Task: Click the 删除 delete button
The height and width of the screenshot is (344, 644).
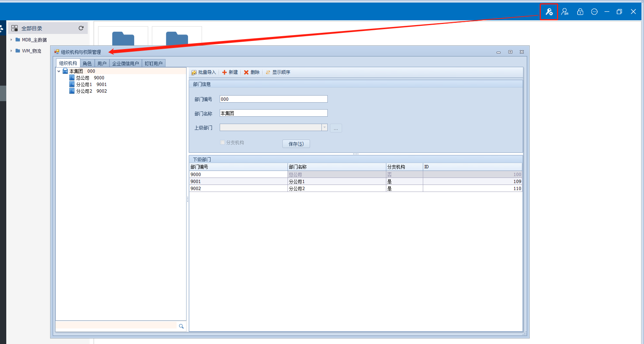Action: pyautogui.click(x=252, y=72)
